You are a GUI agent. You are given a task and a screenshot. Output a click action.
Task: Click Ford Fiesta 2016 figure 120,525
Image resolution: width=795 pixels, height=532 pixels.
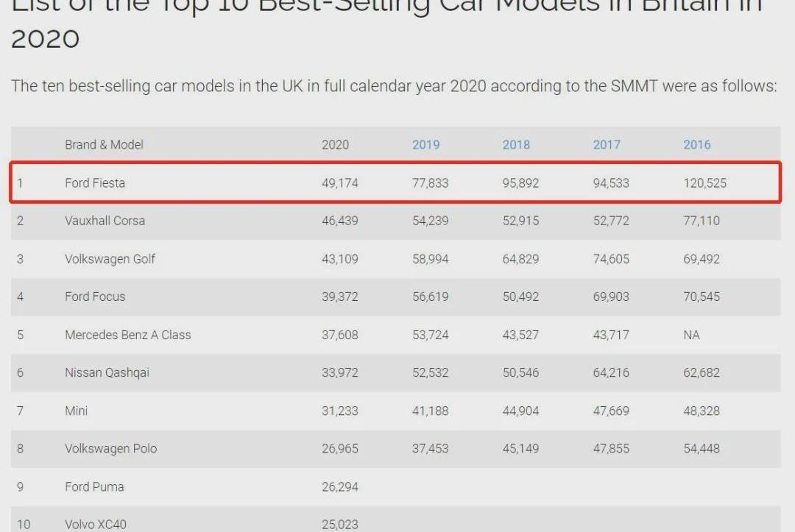click(x=704, y=182)
